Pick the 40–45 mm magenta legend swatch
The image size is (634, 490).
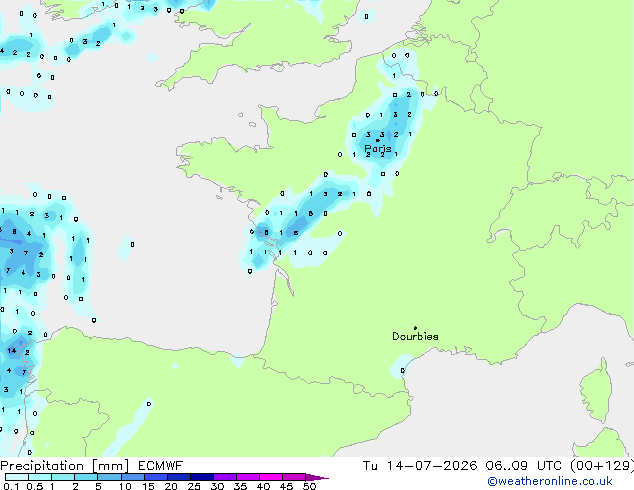coord(271,477)
